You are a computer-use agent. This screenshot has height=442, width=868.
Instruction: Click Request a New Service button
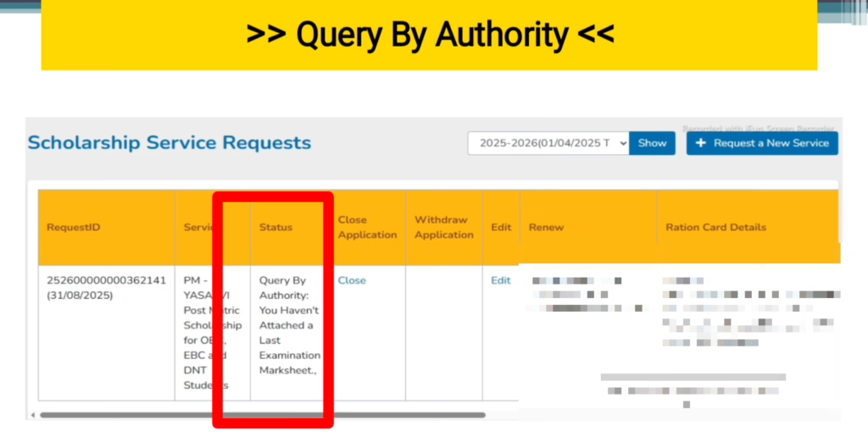click(x=762, y=143)
